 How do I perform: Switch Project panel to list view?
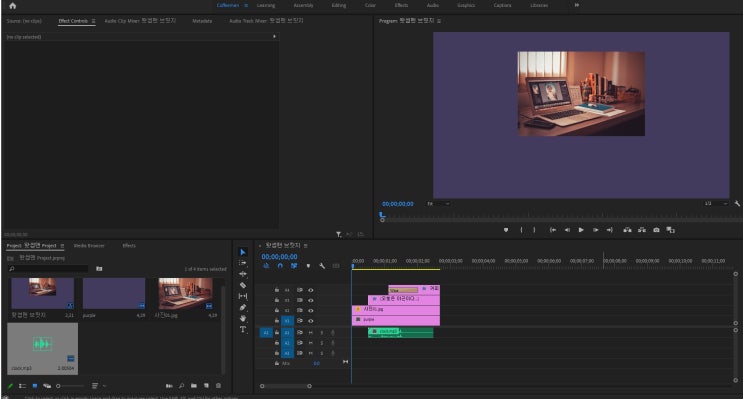click(22, 386)
